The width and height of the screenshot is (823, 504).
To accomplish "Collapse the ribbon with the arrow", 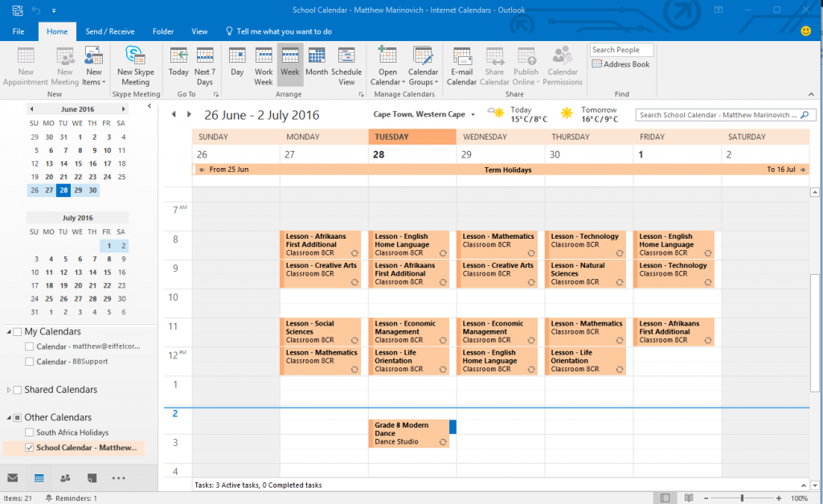I will point(811,95).
